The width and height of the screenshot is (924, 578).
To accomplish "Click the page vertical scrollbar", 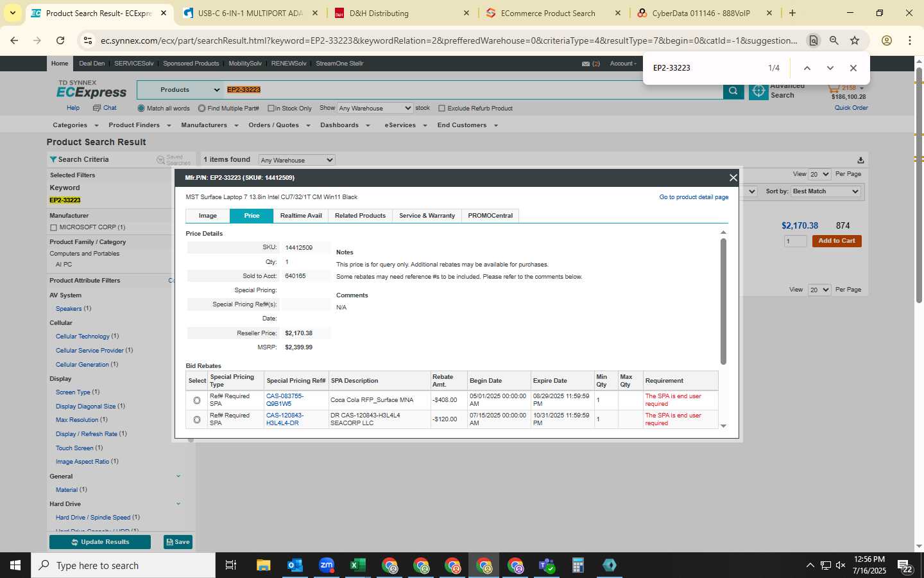I will click(x=919, y=185).
